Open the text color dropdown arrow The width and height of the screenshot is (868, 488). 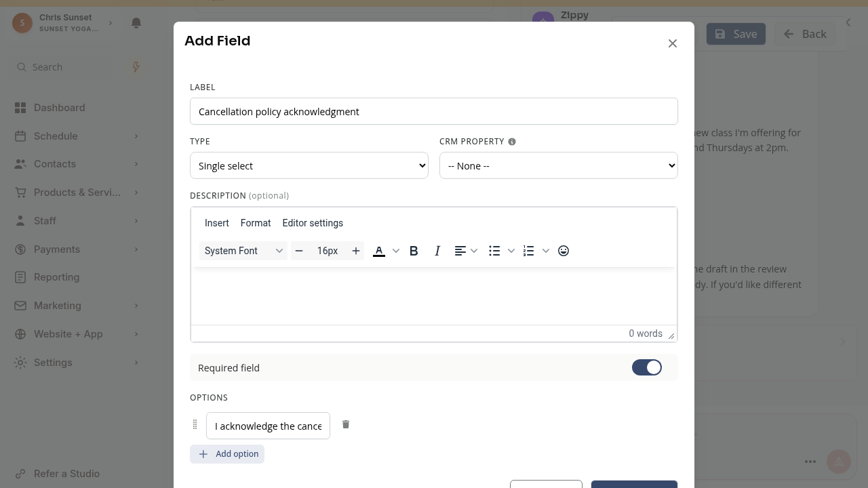(x=396, y=251)
